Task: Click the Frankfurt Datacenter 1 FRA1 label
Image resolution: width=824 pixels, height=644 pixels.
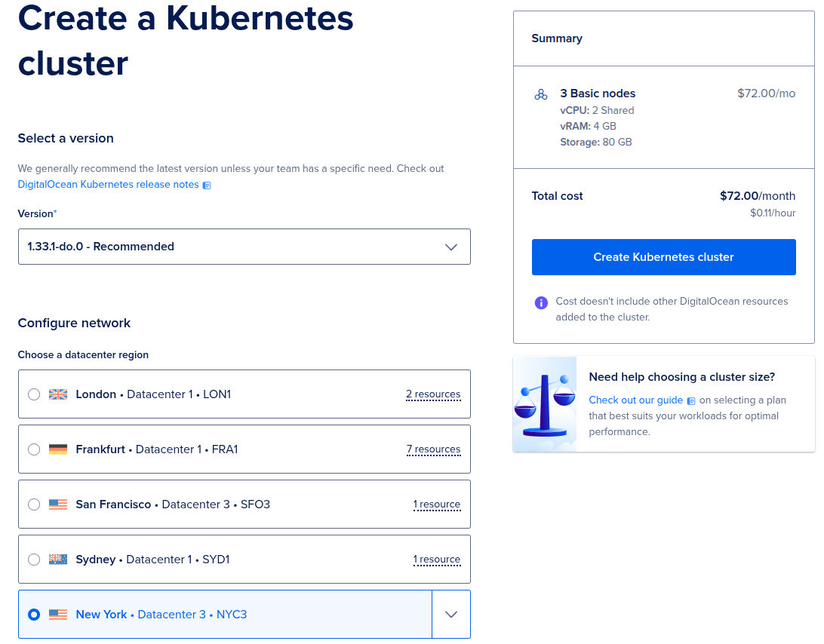Action: click(x=157, y=449)
